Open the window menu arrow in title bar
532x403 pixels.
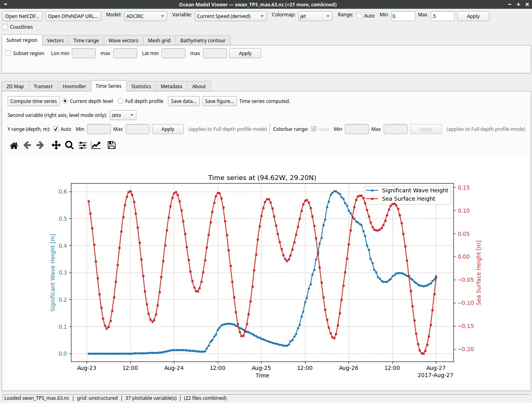click(x=6, y=4)
